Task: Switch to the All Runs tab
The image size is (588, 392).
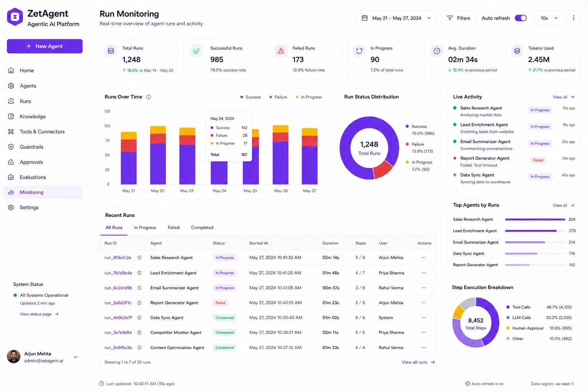Action: [114, 227]
